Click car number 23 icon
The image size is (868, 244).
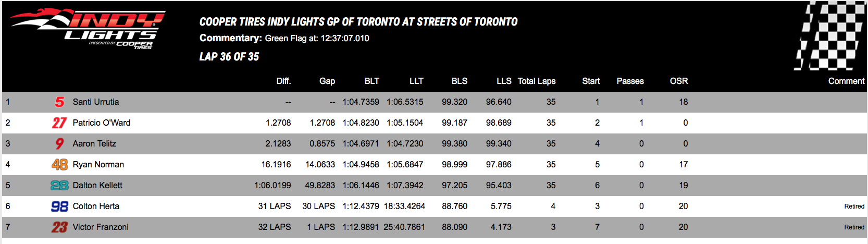(x=59, y=227)
